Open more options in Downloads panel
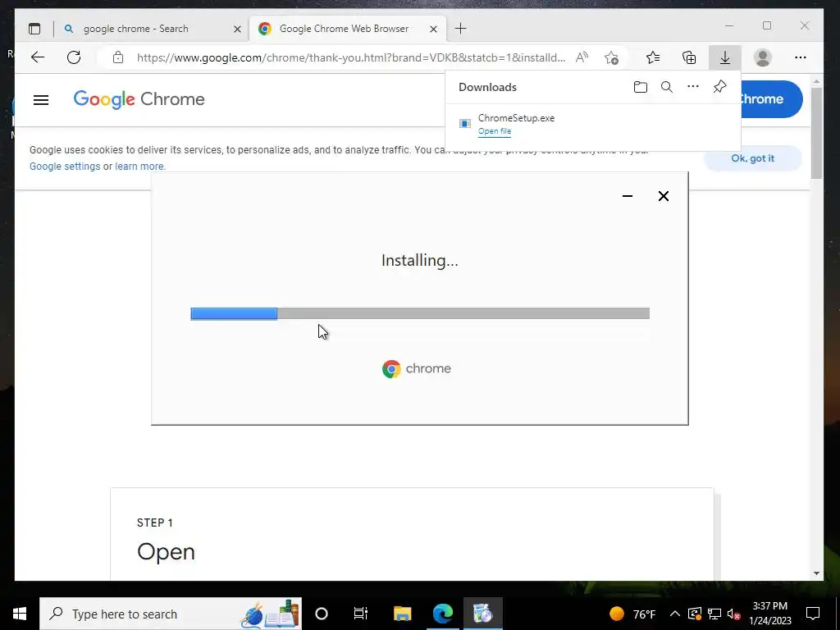The height and width of the screenshot is (630, 840). pos(693,86)
